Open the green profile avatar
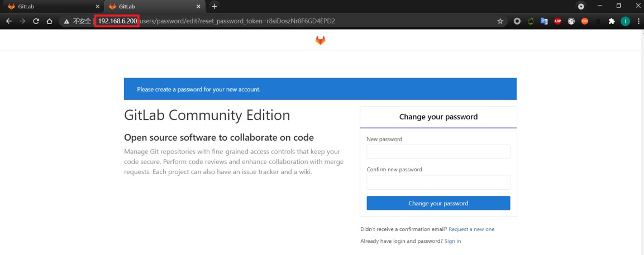Image resolution: width=644 pixels, height=255 pixels. 625,21
